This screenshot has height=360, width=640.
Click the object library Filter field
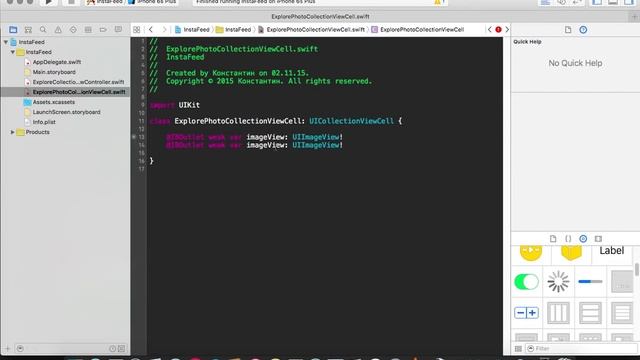point(581,349)
